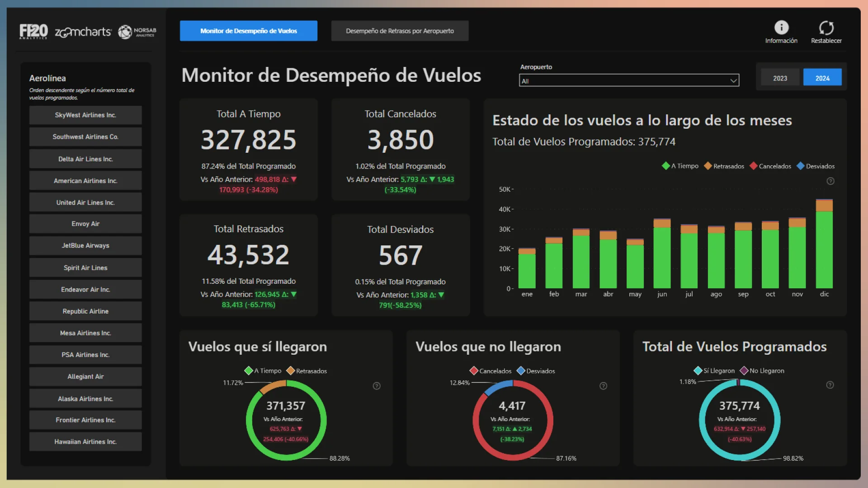Click the 88.28% donut label
This screenshot has width=868, height=488.
[x=340, y=458]
